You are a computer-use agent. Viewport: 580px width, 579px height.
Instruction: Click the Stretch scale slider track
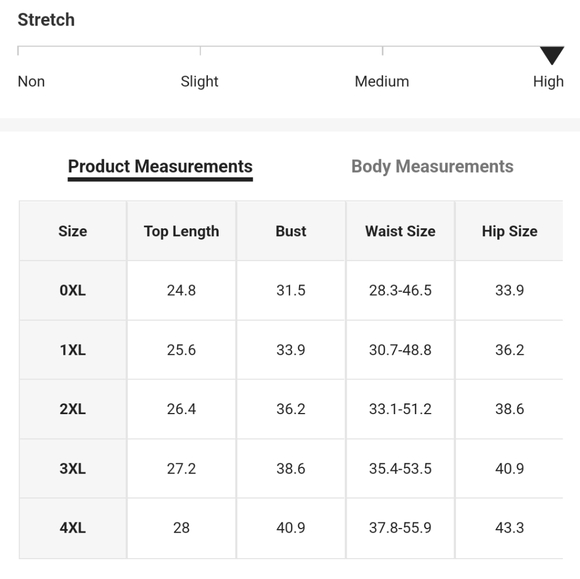click(291, 47)
